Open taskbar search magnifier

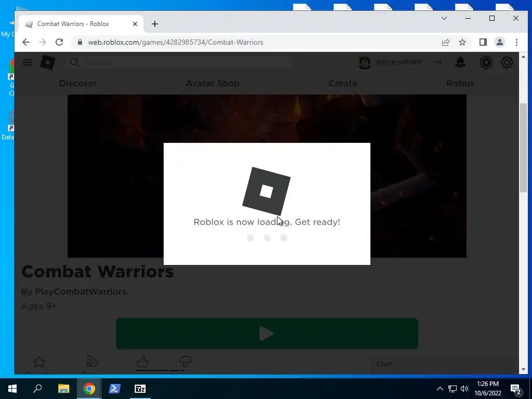(x=37, y=389)
